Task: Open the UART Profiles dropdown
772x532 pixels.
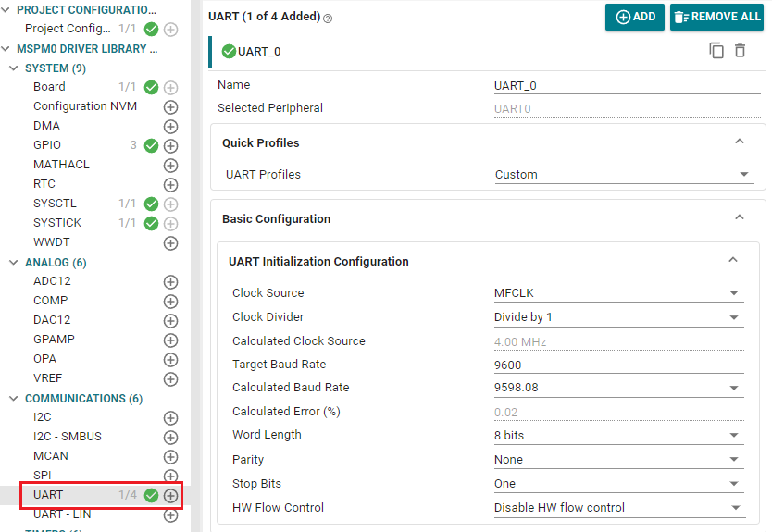Action: (x=622, y=175)
